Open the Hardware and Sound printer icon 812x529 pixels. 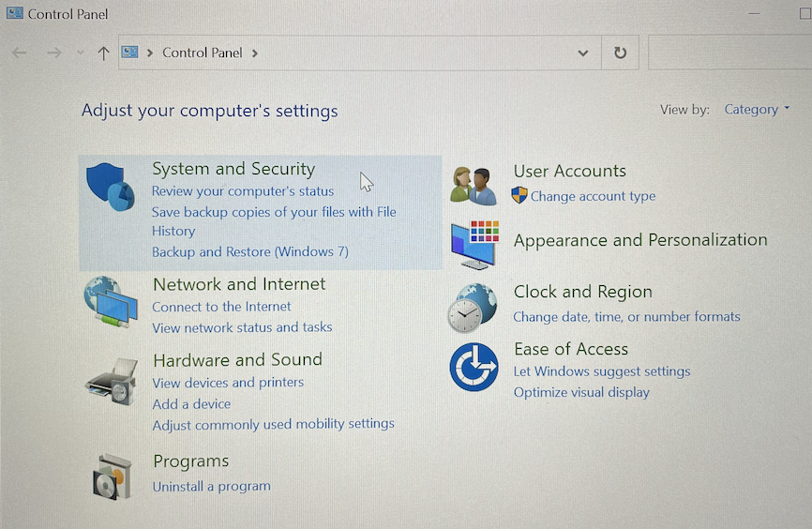click(x=113, y=382)
